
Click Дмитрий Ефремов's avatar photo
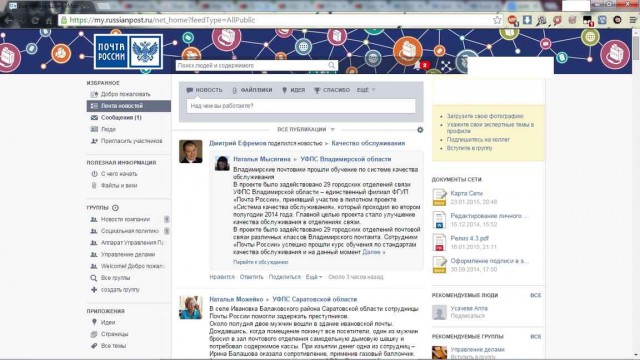pos(191,152)
